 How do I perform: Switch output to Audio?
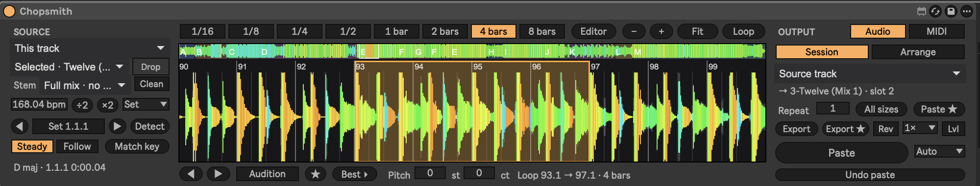(878, 31)
